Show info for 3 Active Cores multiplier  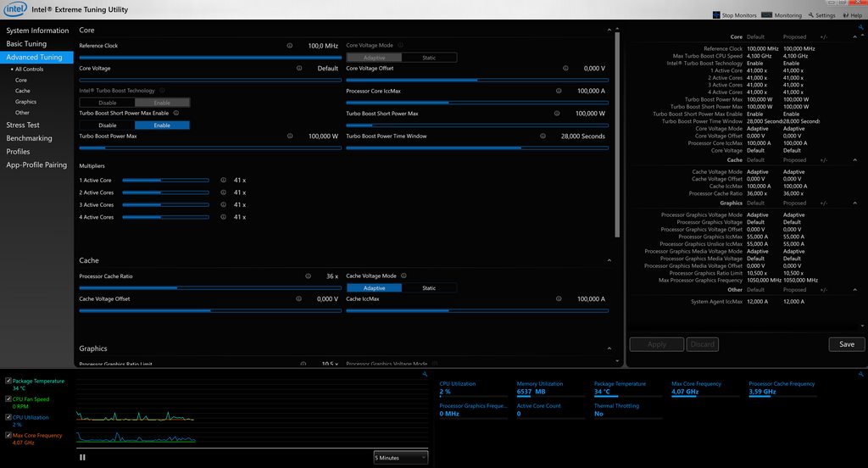coord(223,205)
